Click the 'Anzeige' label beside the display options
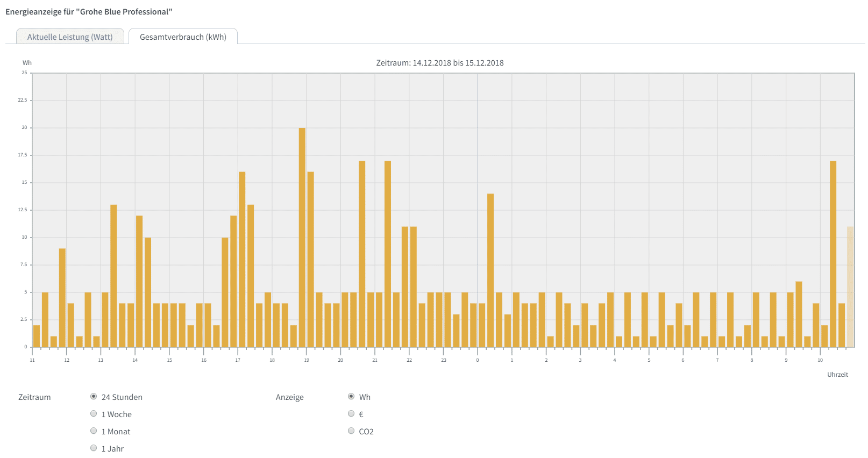The height and width of the screenshot is (458, 868). click(x=290, y=397)
